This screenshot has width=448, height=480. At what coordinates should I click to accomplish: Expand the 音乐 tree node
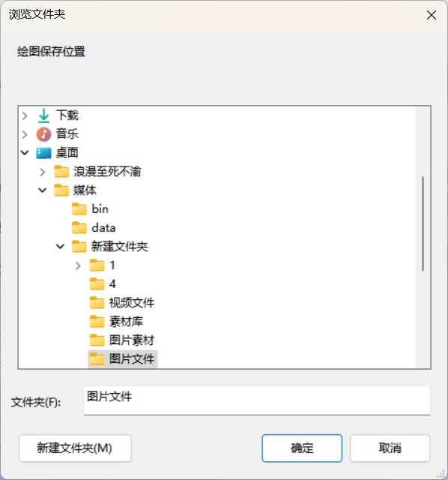point(25,134)
